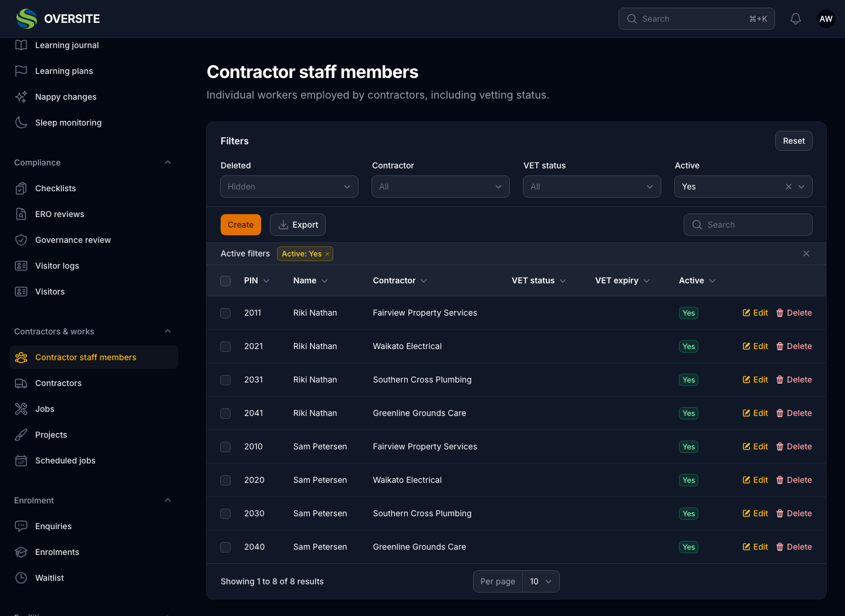Image resolution: width=845 pixels, height=616 pixels.
Task: Clear all active filters with the bar's X
Action: point(806,253)
